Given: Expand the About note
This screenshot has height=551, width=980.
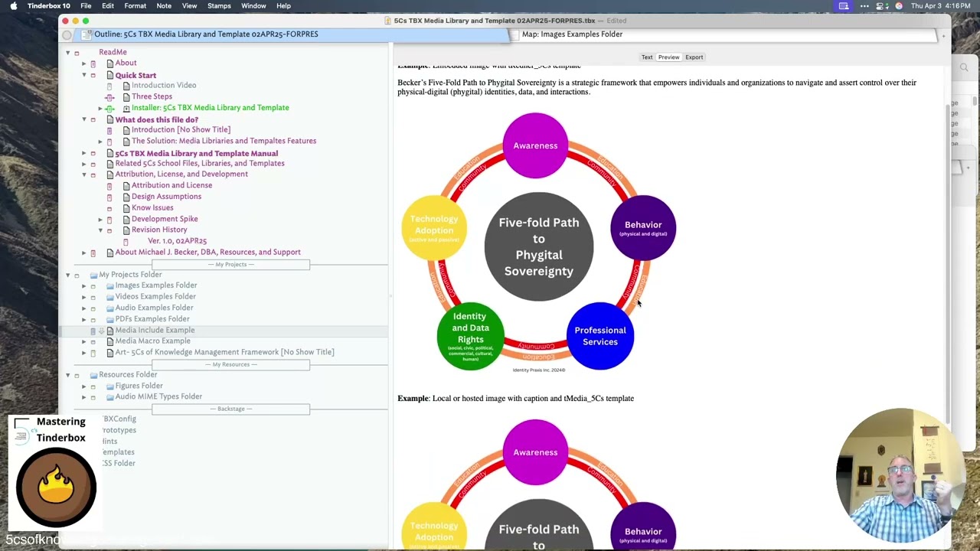Looking at the screenshot, I should (x=84, y=64).
